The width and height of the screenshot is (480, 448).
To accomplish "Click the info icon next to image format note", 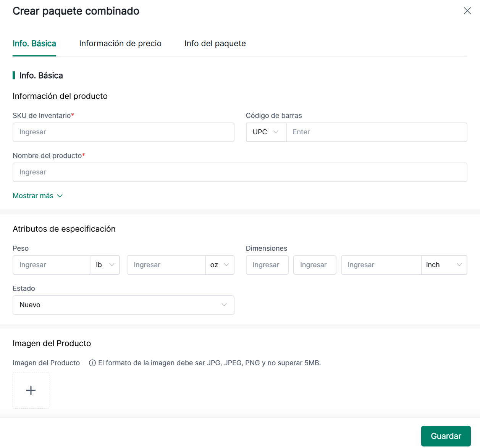I will tap(92, 363).
